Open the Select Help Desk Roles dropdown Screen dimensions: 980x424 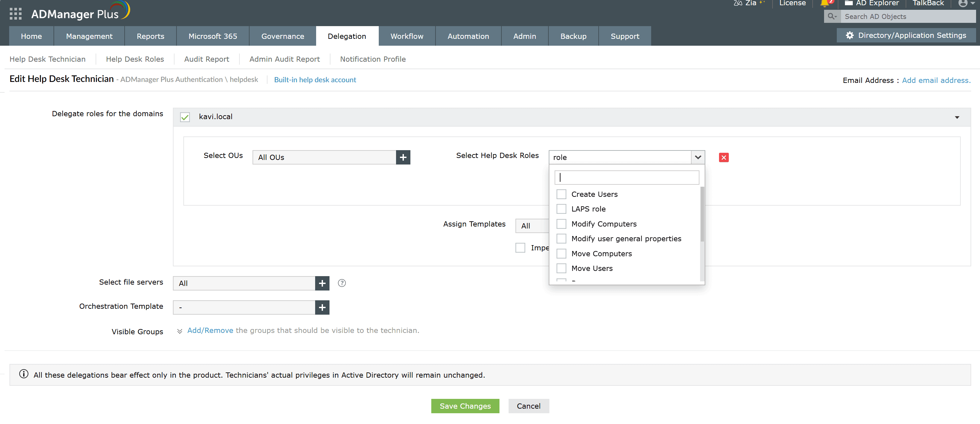point(698,157)
